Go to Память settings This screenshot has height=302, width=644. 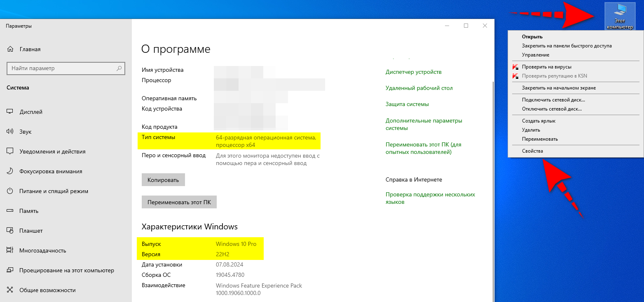tap(66, 211)
